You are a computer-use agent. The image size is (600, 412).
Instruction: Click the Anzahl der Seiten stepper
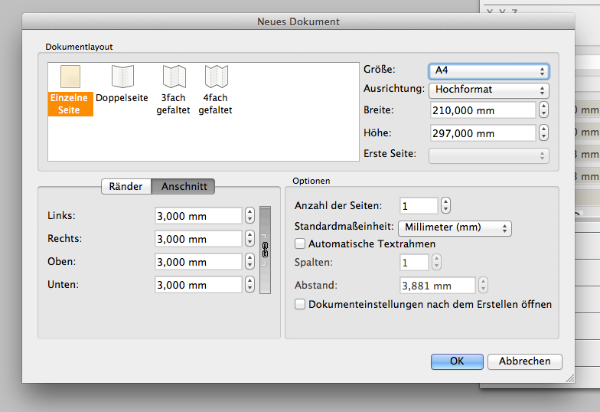point(446,205)
